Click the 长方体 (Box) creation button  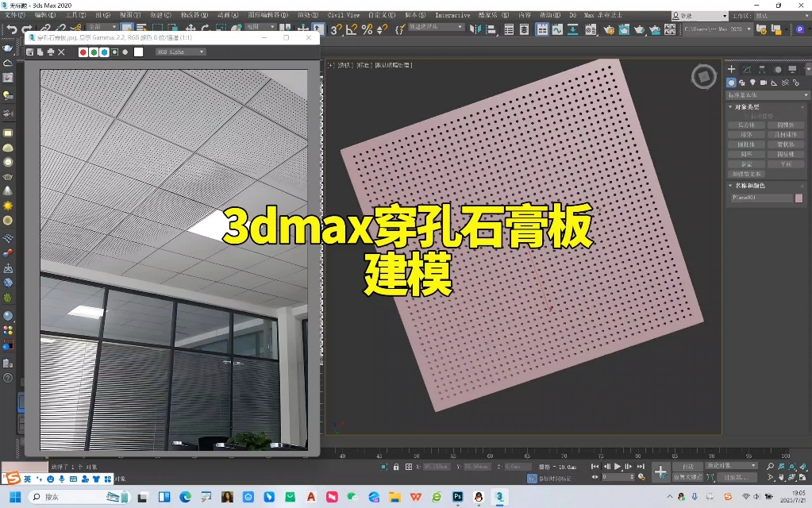(x=745, y=125)
